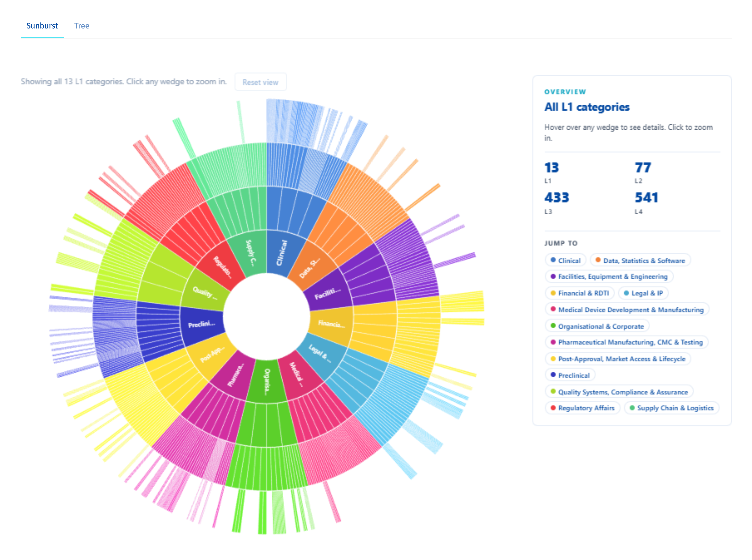752x560 pixels.
Task: Select the Sunburst tab
Action: point(42,26)
